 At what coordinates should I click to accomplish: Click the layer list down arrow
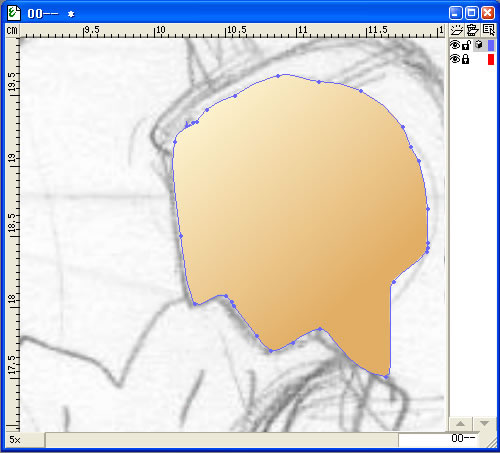pyautogui.click(x=484, y=424)
